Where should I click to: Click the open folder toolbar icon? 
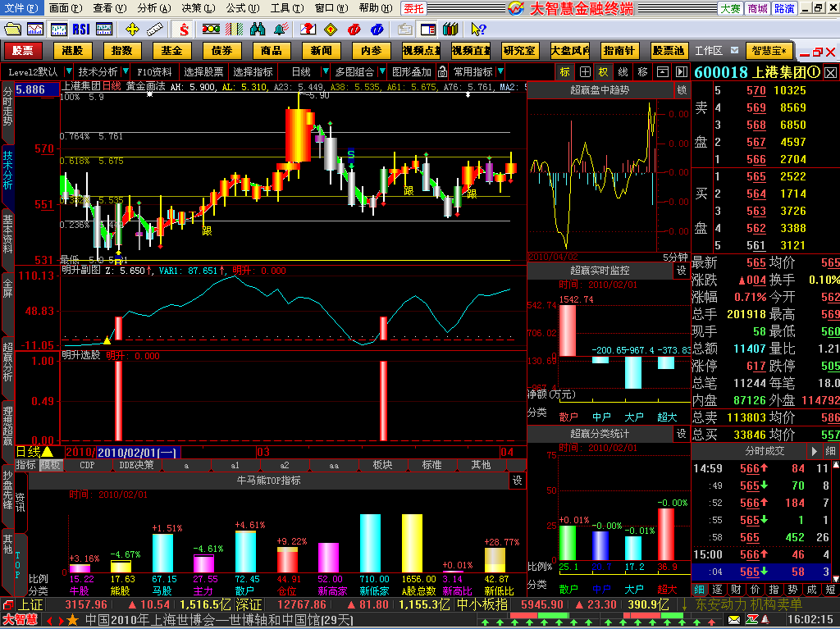point(12,30)
